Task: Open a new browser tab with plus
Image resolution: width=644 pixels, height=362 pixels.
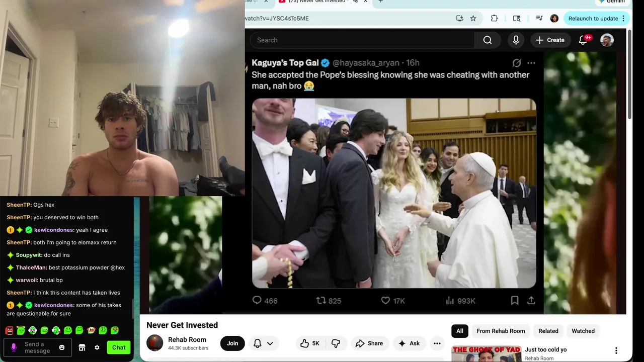Action: tap(380, 2)
